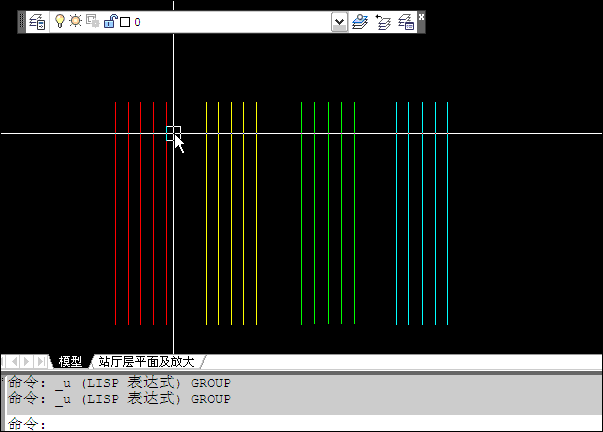Toggle layer freeze sun icon
603x432 pixels.
pyautogui.click(x=75, y=21)
